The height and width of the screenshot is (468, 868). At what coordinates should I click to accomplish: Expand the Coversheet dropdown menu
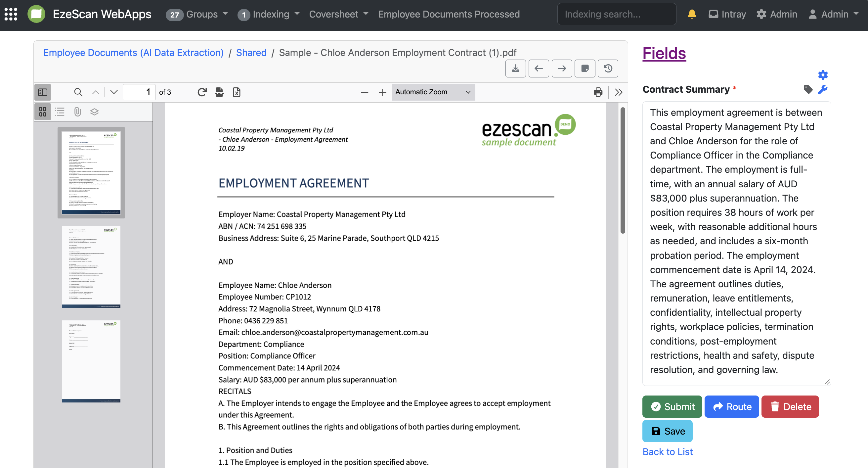point(339,14)
